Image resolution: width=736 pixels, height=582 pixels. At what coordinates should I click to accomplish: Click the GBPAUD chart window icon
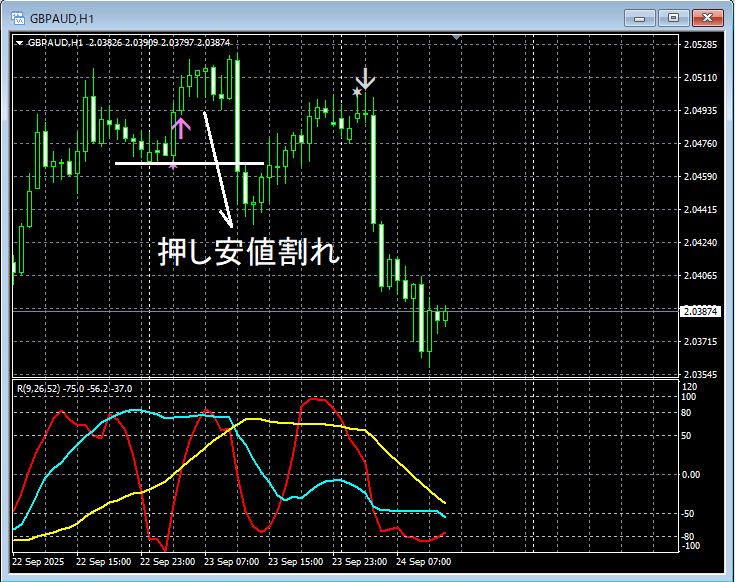(x=17, y=17)
